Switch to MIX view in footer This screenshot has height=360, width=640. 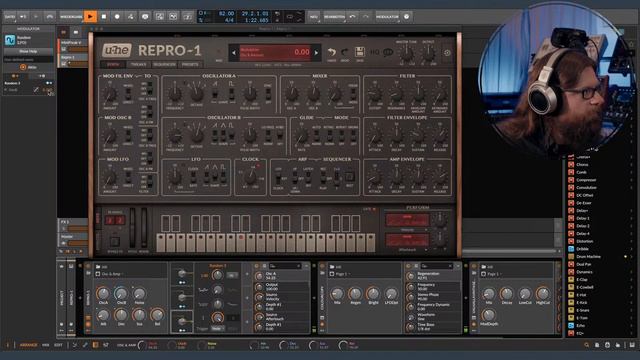tap(46, 345)
